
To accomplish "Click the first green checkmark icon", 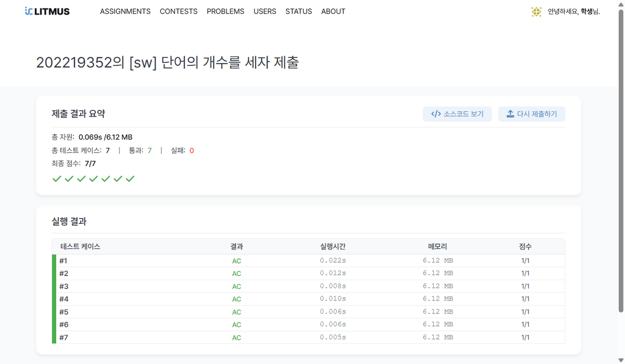I will [57, 179].
